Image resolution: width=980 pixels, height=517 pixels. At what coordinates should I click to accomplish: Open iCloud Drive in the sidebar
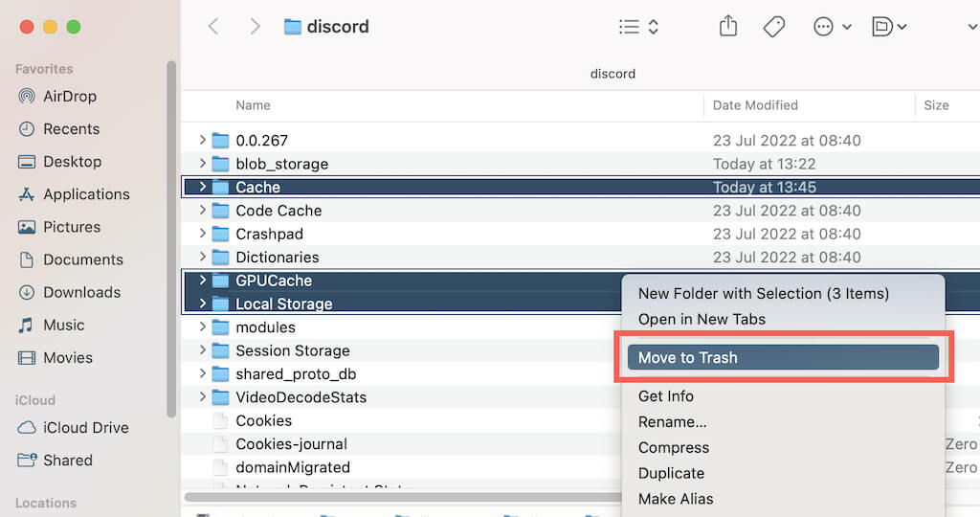pyautogui.click(x=85, y=428)
